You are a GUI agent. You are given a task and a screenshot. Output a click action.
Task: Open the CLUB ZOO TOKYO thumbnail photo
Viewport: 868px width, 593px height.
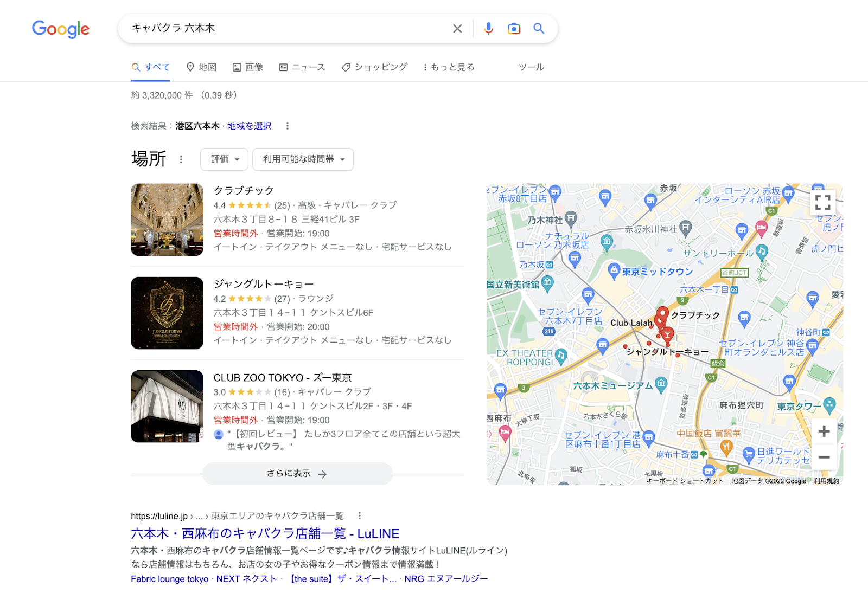167,406
